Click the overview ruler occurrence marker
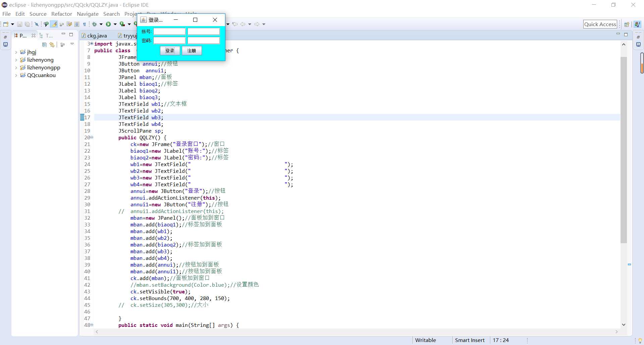Viewport: 644px width, 345px height. [x=630, y=265]
